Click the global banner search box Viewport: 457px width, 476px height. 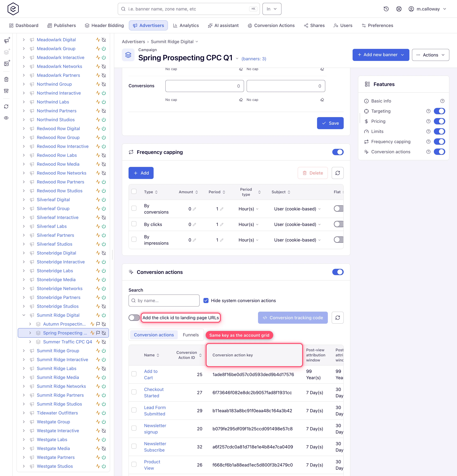coord(189,9)
